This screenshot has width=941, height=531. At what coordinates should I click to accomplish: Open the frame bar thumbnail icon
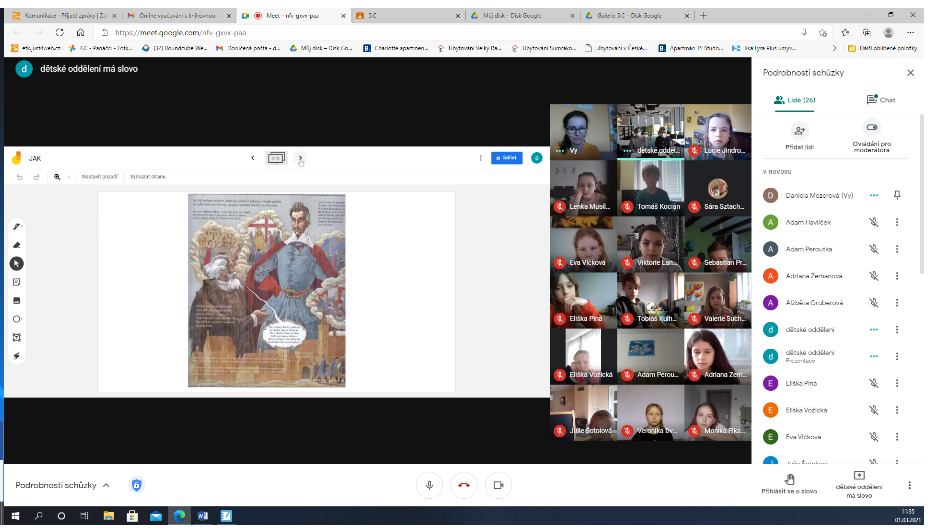point(276,158)
